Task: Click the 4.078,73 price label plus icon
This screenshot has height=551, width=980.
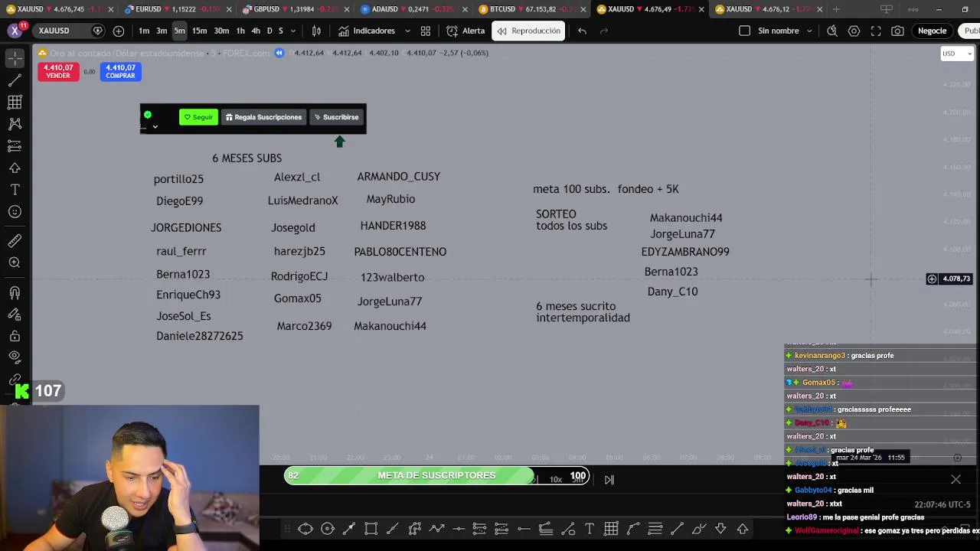Action: coord(932,279)
